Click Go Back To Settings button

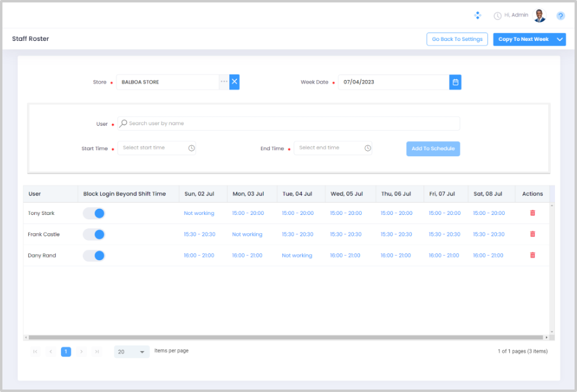click(457, 39)
